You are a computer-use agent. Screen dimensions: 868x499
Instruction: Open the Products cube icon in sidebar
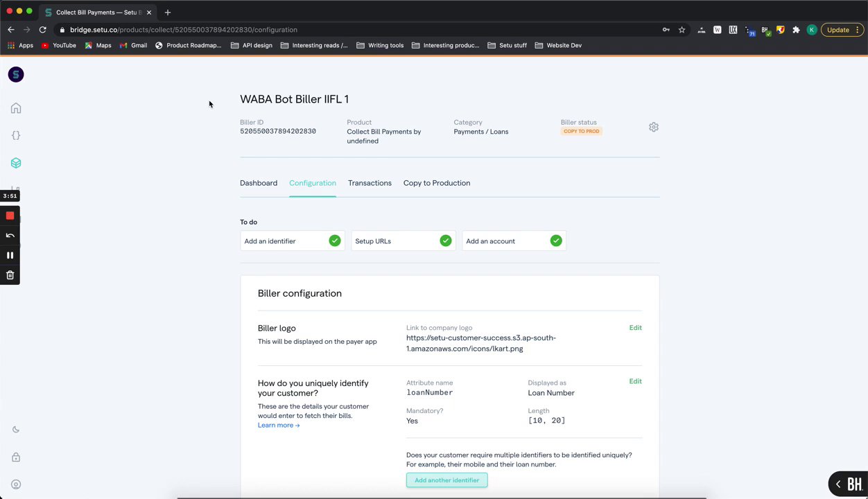(x=16, y=163)
